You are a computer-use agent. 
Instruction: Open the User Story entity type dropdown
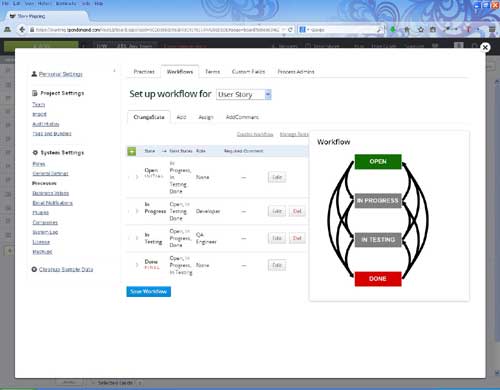pyautogui.click(x=244, y=95)
